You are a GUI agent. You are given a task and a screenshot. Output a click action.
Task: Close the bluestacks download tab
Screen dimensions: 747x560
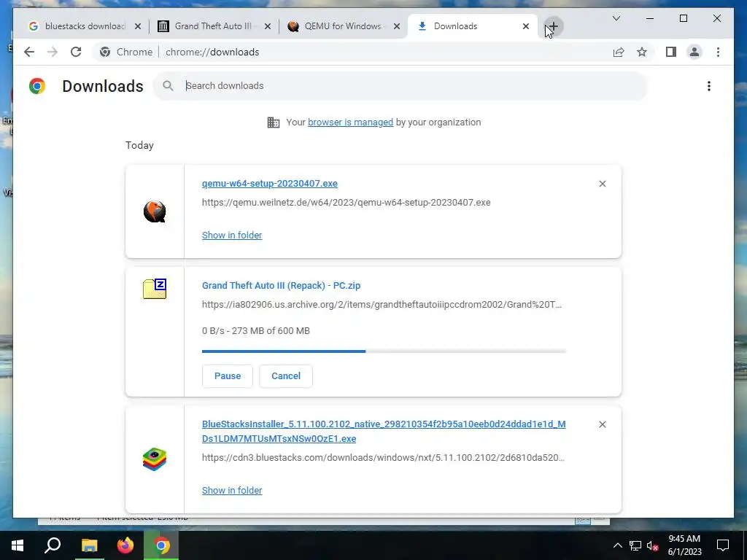tap(138, 26)
